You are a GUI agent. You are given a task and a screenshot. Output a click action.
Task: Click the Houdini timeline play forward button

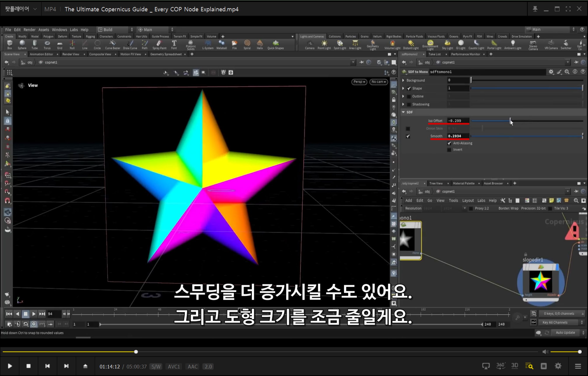point(34,314)
